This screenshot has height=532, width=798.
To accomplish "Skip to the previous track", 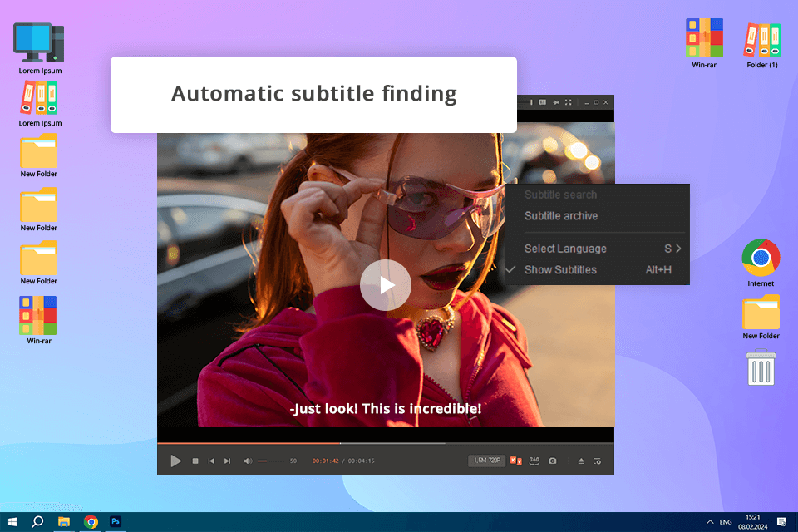I will point(211,461).
